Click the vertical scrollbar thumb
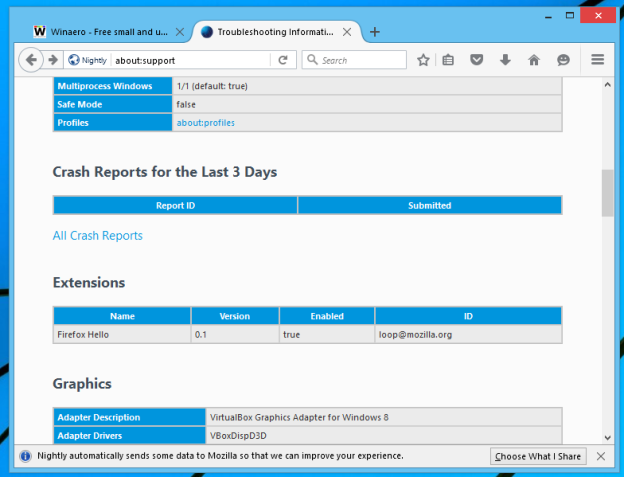 pos(607,193)
